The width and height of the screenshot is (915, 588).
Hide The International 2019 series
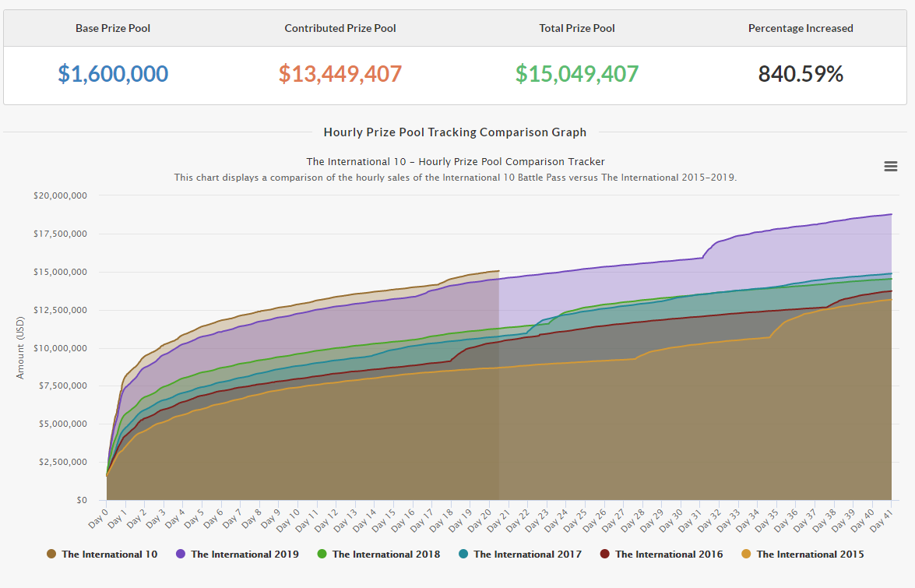coord(245,555)
